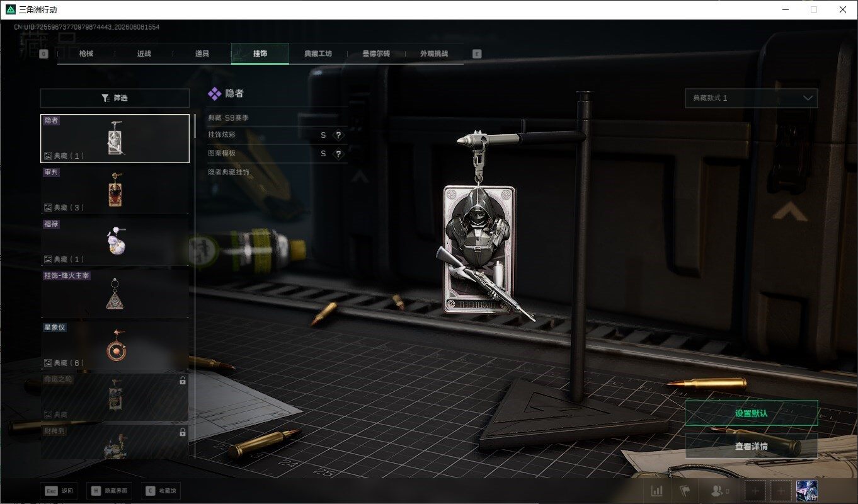Click the collection icon on 福禄 card
The height and width of the screenshot is (504, 858).
48,259
